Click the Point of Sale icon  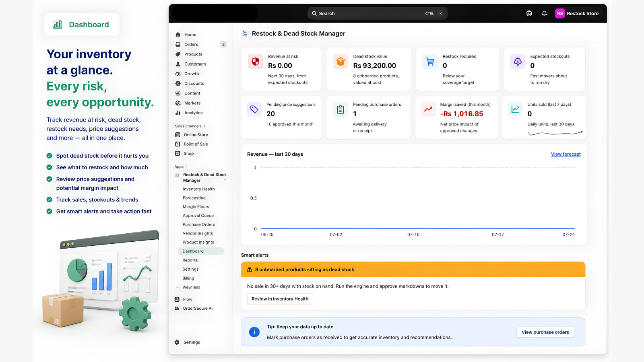tap(178, 144)
